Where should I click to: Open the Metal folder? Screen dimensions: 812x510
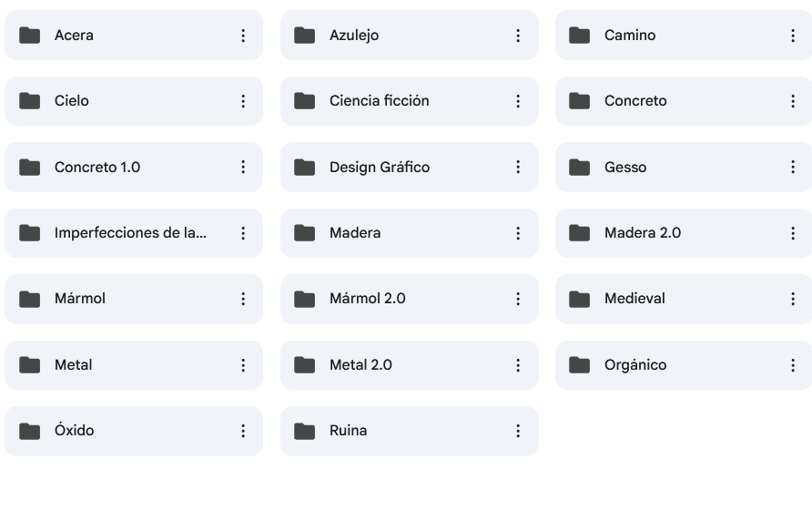(x=74, y=365)
